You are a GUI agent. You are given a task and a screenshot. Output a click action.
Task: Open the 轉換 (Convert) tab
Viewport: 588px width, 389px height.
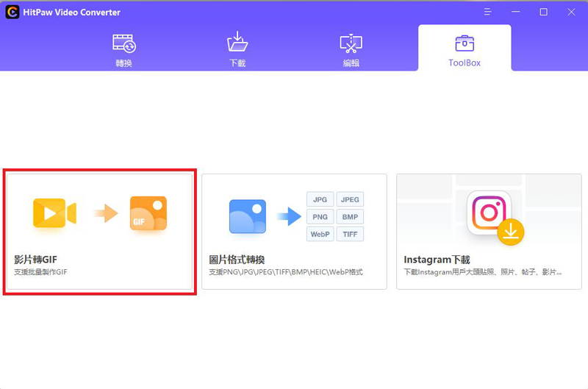(x=123, y=51)
